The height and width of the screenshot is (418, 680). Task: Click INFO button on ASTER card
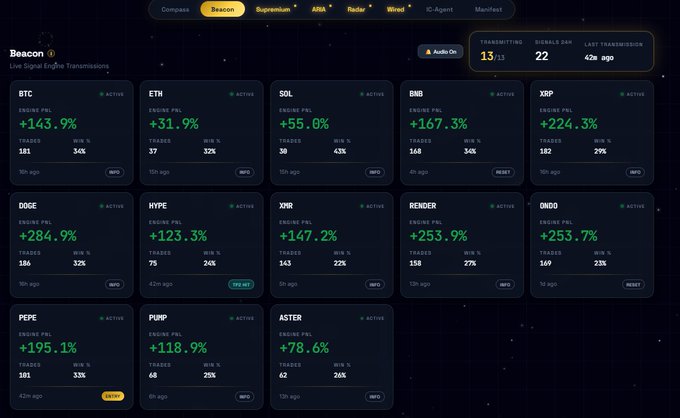375,396
